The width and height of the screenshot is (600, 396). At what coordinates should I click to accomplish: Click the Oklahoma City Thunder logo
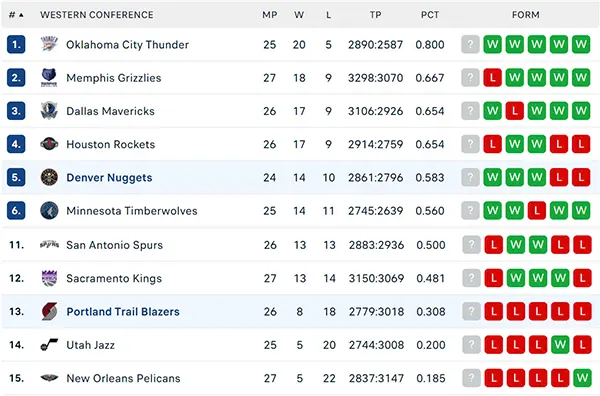tap(49, 44)
